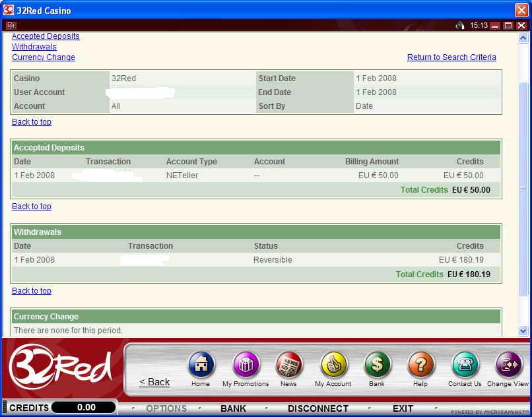Click the '15:13' clock display
The width and height of the screenshot is (532, 417).
479,26
